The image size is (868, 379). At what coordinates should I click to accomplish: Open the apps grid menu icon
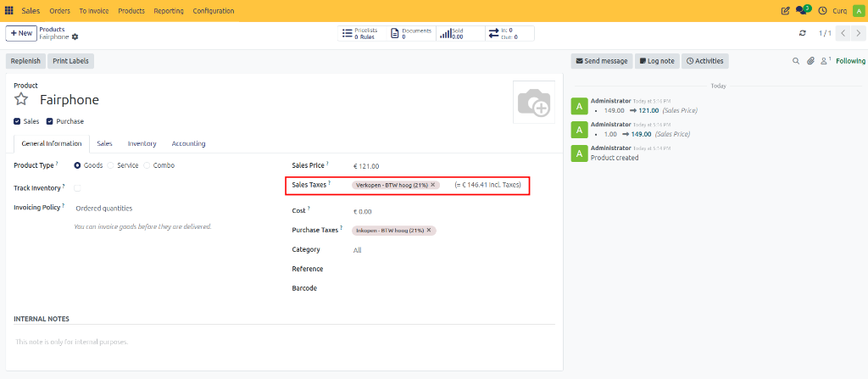(x=8, y=10)
